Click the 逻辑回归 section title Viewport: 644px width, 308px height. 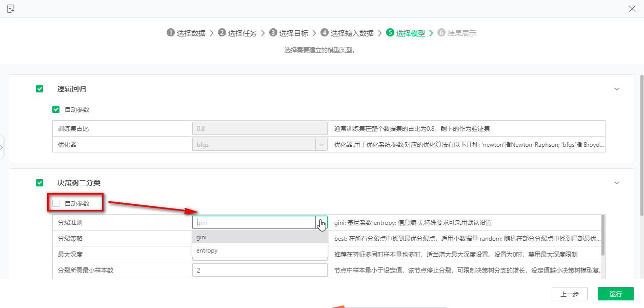click(x=72, y=89)
